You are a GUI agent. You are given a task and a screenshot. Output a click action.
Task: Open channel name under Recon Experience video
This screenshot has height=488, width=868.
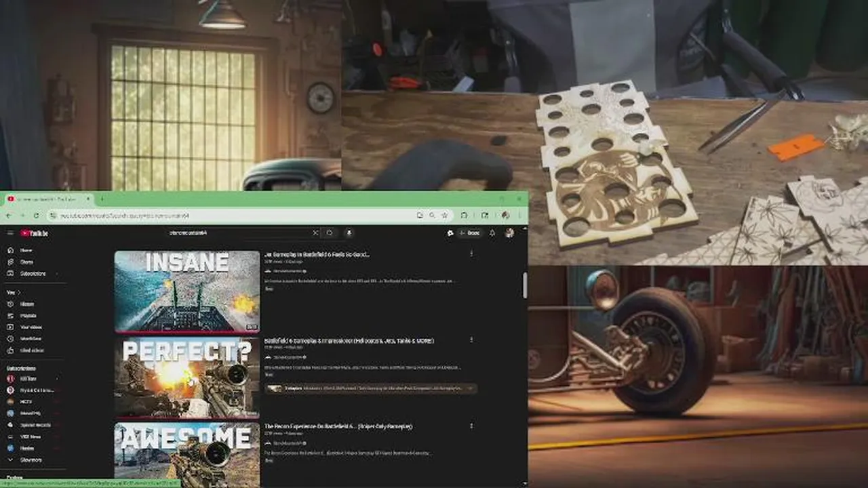[288, 443]
